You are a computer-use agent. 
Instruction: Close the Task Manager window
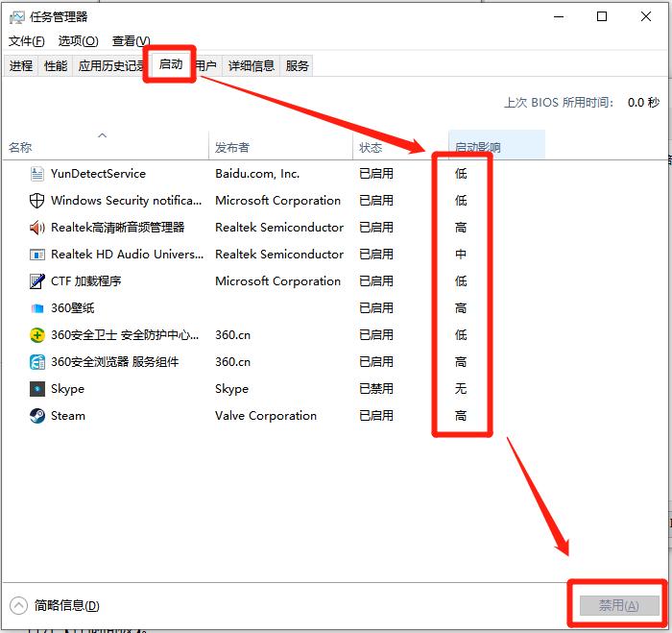[646, 17]
